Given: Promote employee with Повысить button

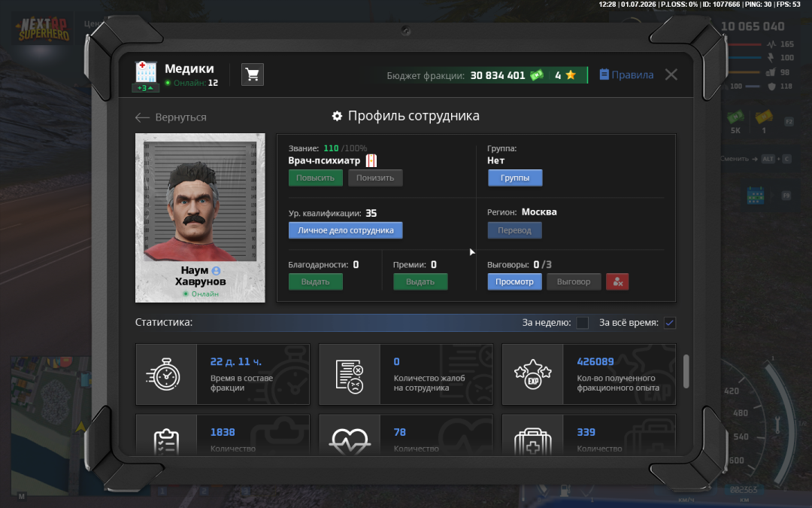Looking at the screenshot, I should [315, 178].
